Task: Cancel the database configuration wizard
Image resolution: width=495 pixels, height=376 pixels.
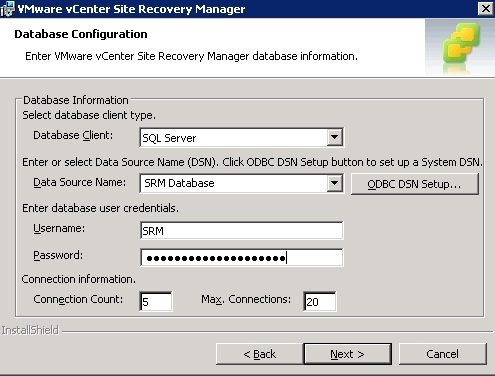Action: coord(443,354)
